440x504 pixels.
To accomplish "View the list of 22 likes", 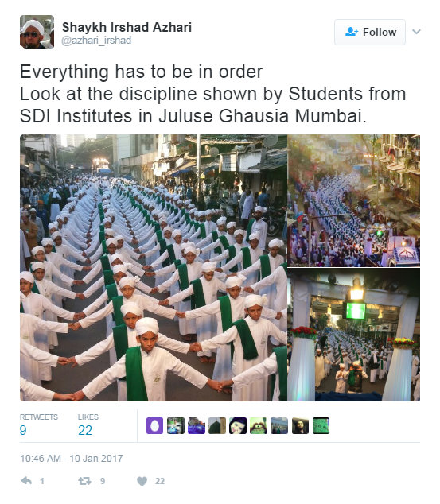I will coord(88,425).
